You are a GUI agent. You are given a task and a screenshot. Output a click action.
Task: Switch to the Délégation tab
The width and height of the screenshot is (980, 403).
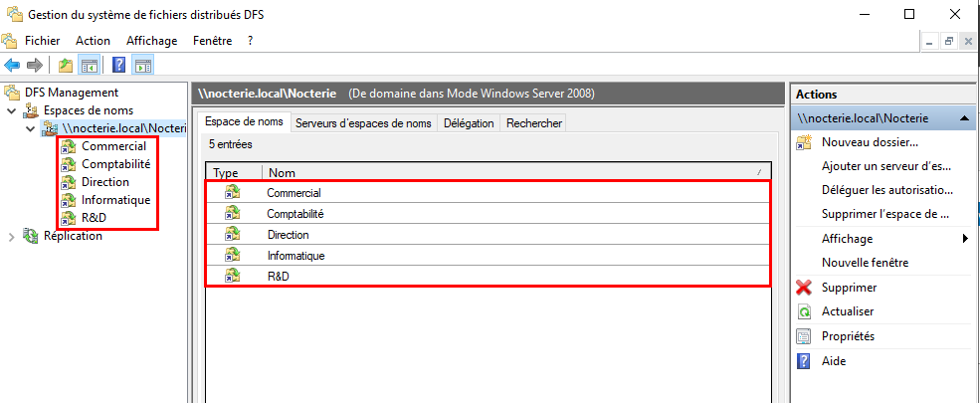pyautogui.click(x=469, y=123)
